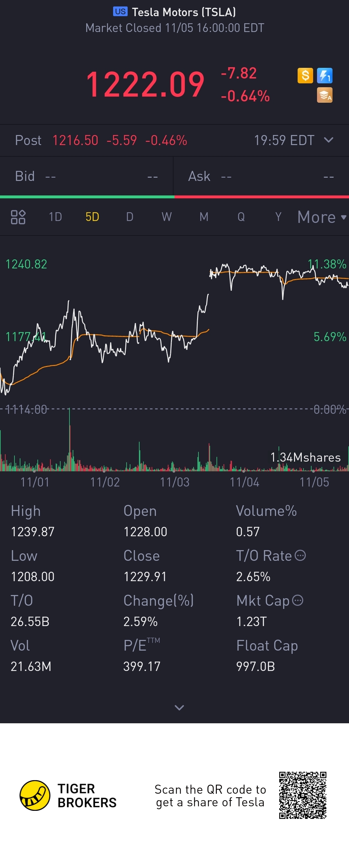Open the chart layout grid icon
The image size is (349, 868).
coord(18,217)
